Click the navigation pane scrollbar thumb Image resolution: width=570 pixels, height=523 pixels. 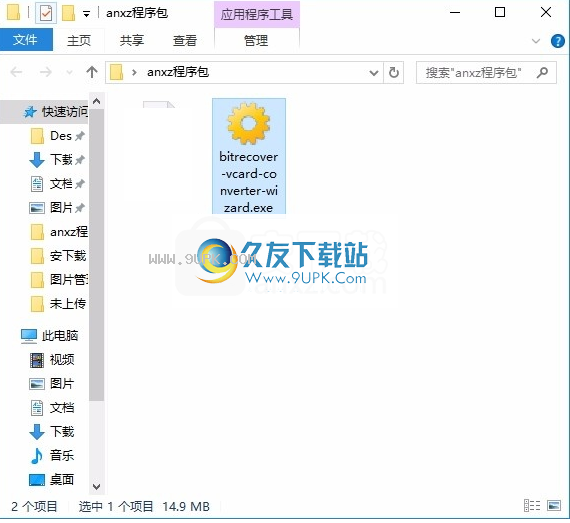[96, 254]
